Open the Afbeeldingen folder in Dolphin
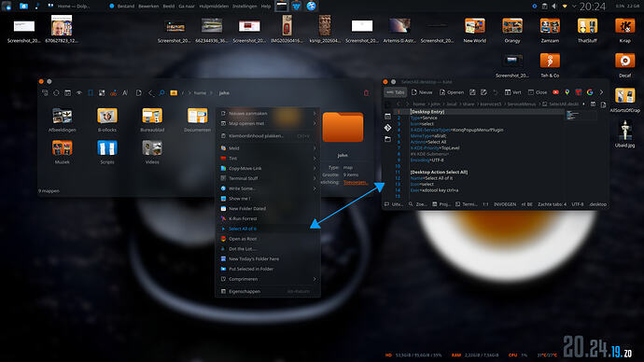Image resolution: width=644 pixels, height=362 pixels. (x=62, y=119)
